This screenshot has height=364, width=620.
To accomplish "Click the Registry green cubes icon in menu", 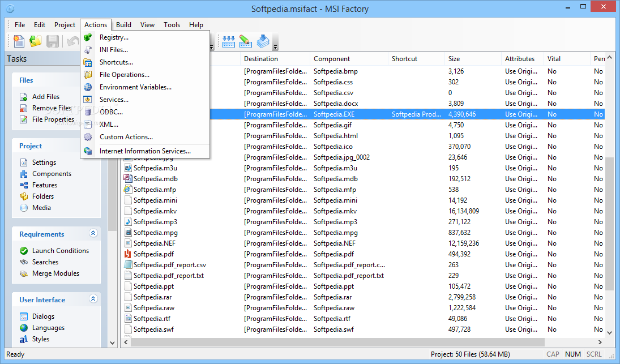I will (x=88, y=37).
